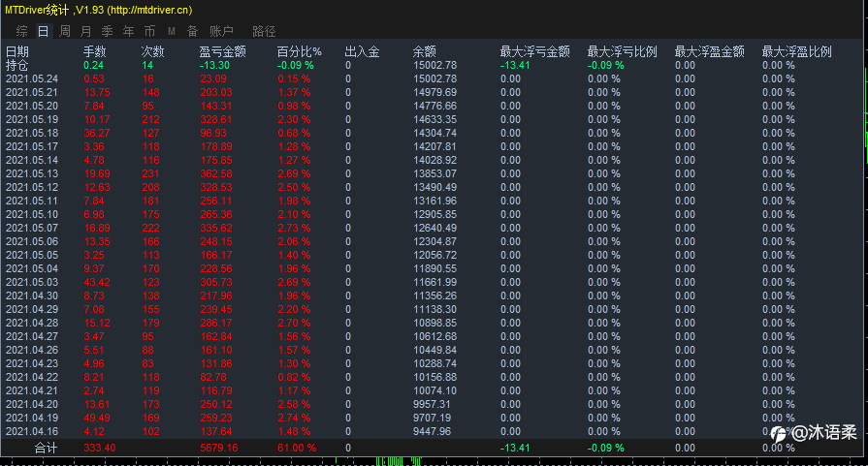Click the 余额 column header

[x=425, y=51]
